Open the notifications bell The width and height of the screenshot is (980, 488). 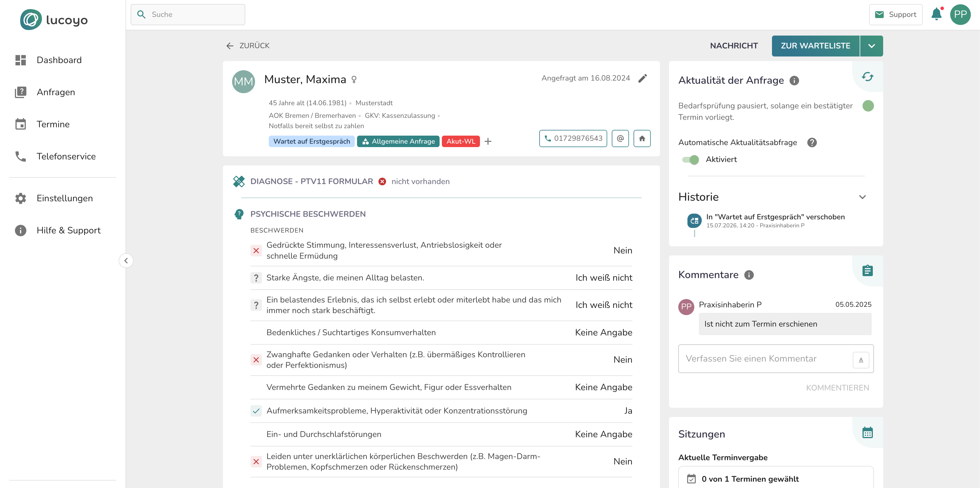pyautogui.click(x=936, y=14)
